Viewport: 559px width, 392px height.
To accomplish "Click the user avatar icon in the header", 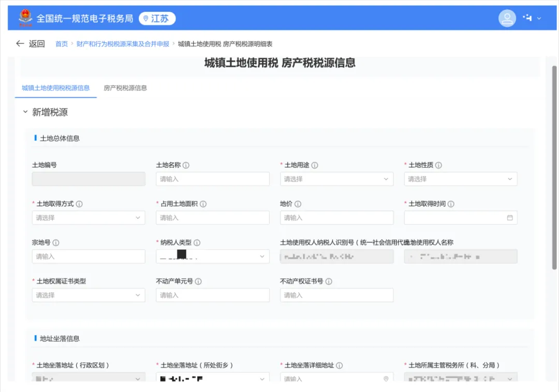I will pyautogui.click(x=507, y=18).
